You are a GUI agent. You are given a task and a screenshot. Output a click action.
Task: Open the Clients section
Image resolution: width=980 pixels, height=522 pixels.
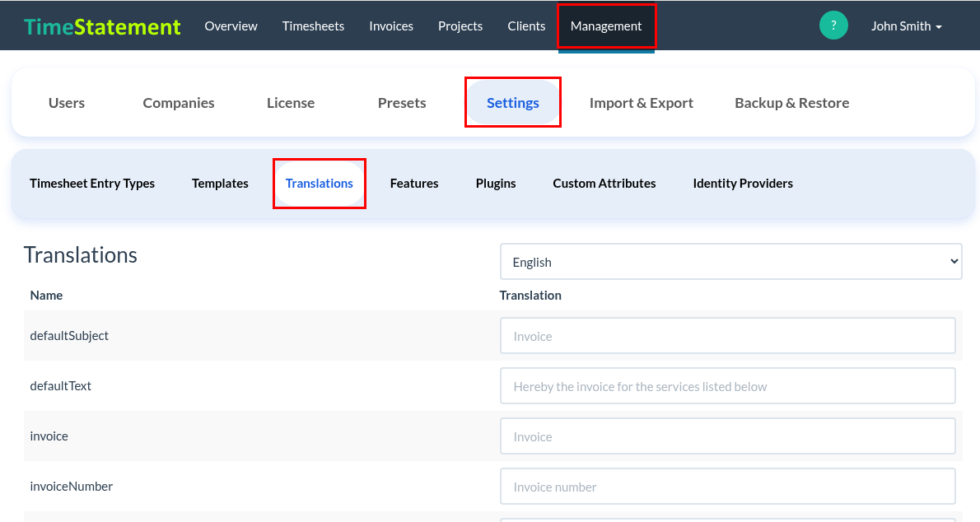526,26
